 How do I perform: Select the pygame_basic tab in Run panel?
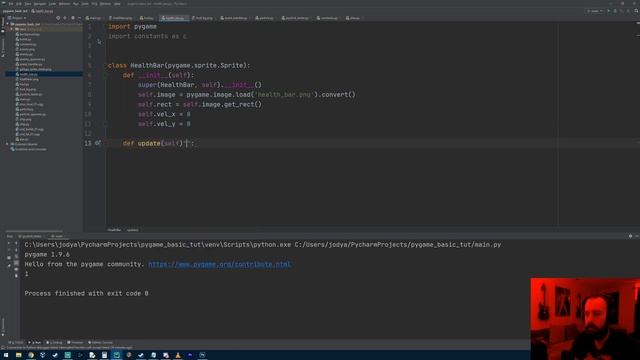(30, 236)
